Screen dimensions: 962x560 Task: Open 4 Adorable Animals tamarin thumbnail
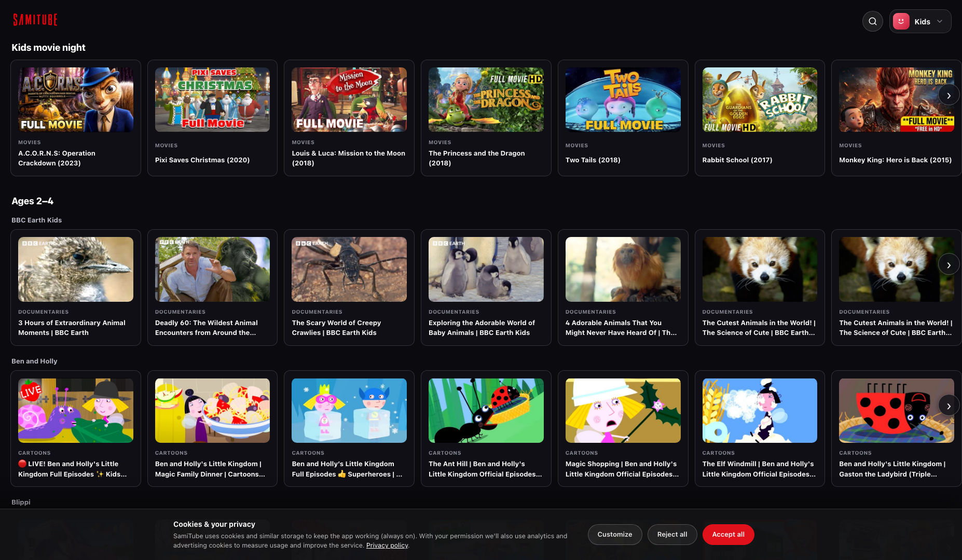pos(623,269)
